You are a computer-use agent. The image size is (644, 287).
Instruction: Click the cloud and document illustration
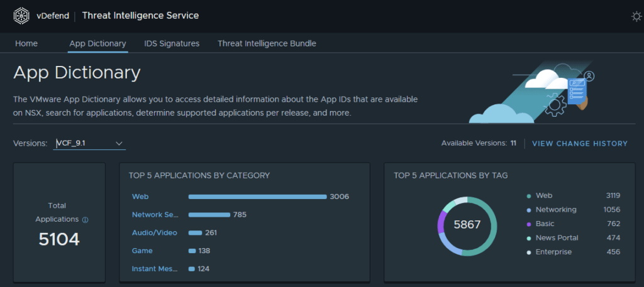[x=532, y=92]
